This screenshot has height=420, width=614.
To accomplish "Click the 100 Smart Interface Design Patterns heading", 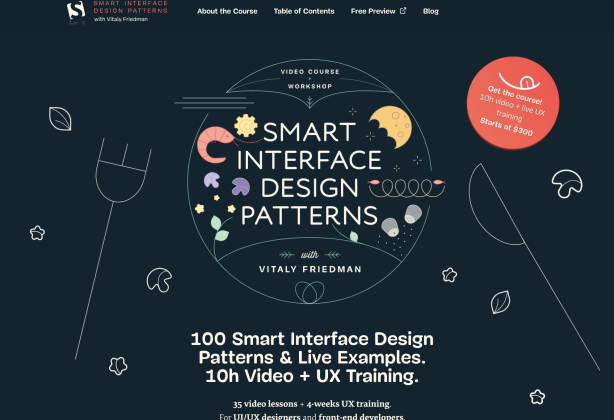I will click(x=312, y=357).
